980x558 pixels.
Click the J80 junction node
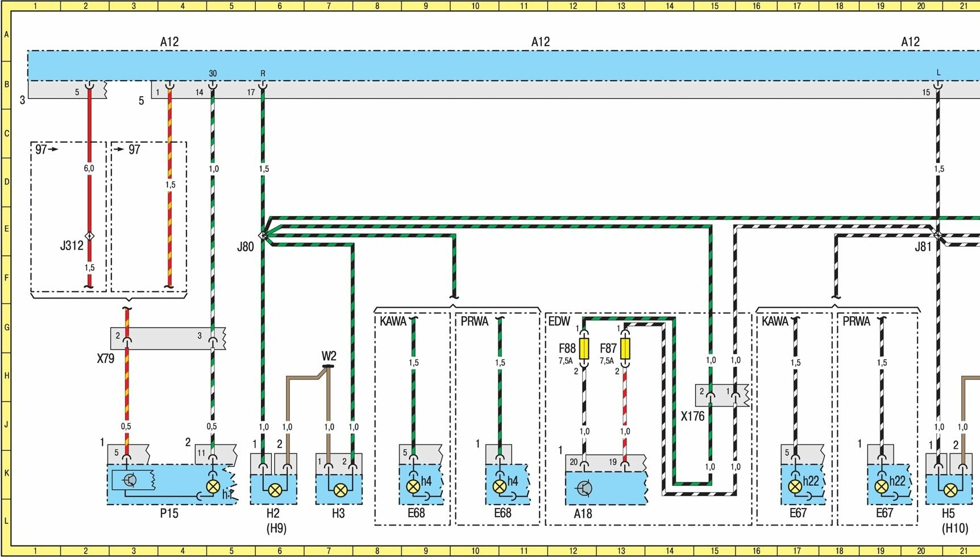pyautogui.click(x=263, y=235)
